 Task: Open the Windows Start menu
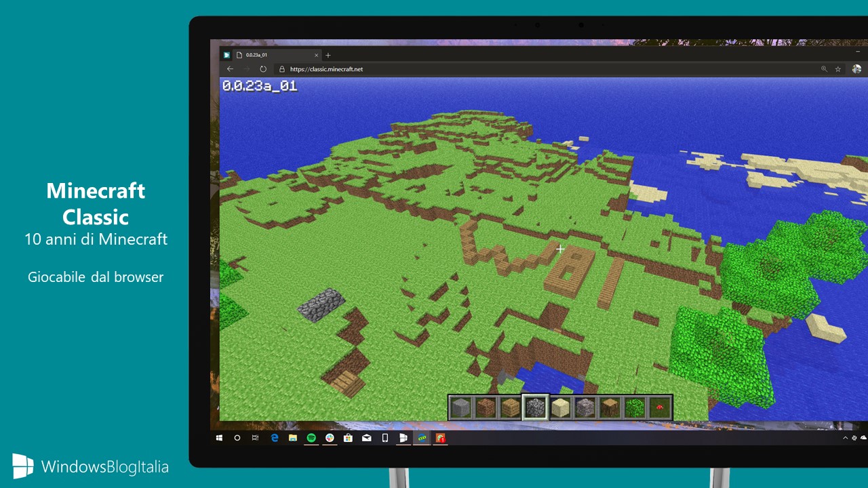[219, 438]
